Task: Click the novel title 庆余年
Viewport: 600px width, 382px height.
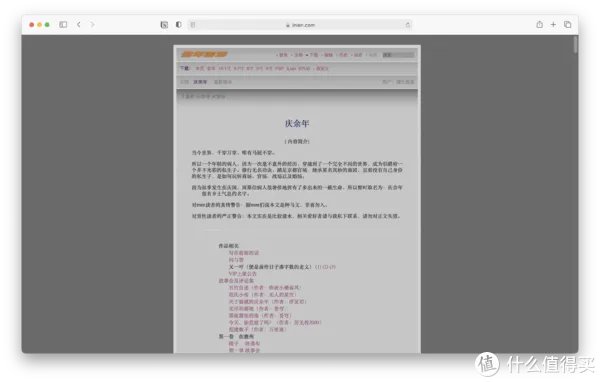Action: pyautogui.click(x=297, y=123)
